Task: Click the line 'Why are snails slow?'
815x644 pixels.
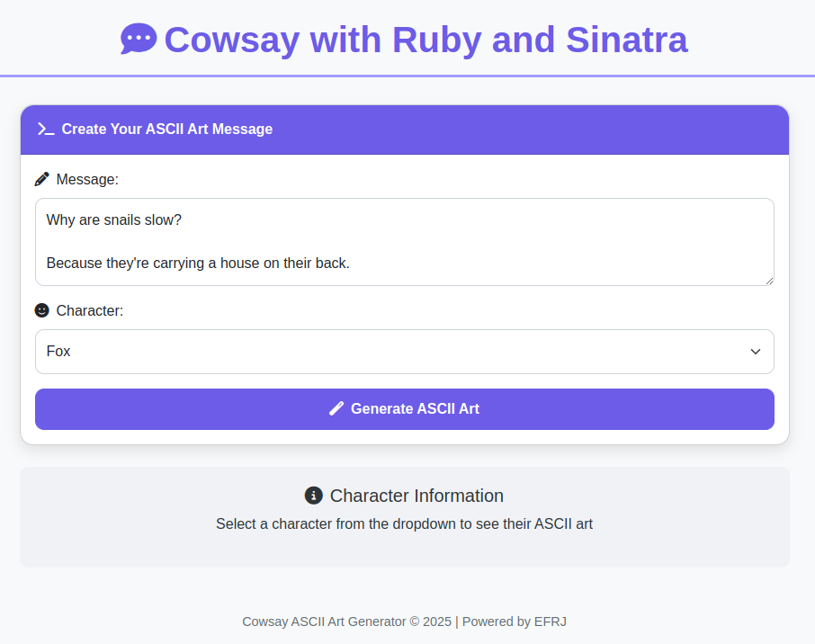Action: 114,219
